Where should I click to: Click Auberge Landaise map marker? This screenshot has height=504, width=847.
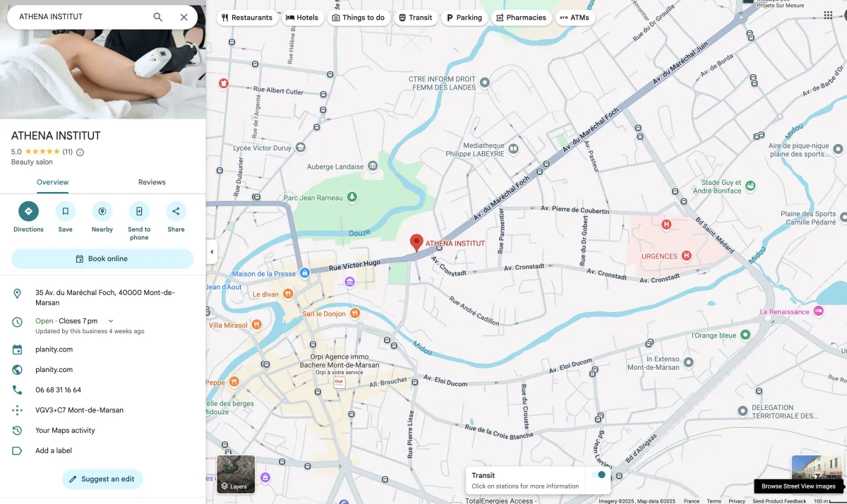pyautogui.click(x=373, y=167)
